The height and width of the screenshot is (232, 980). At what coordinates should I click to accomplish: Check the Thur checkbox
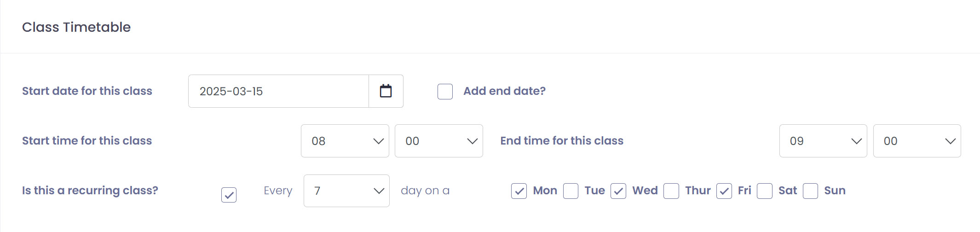(671, 191)
